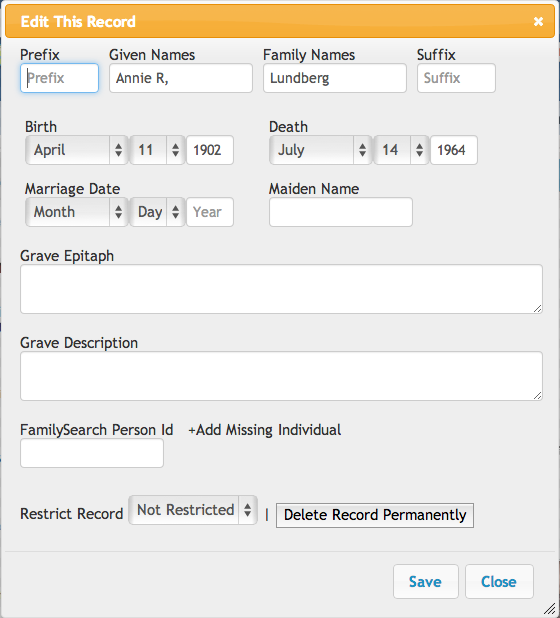Screen dimensions: 560x618
Task: Open the Death month dropdown showing July
Action: point(320,150)
